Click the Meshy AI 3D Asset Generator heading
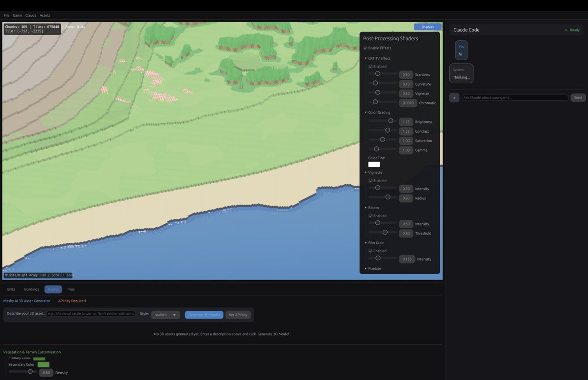Viewport: 588px width, 380px height. tap(27, 301)
